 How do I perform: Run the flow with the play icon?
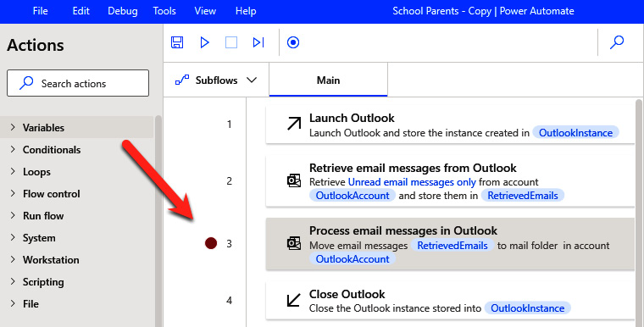(x=204, y=42)
